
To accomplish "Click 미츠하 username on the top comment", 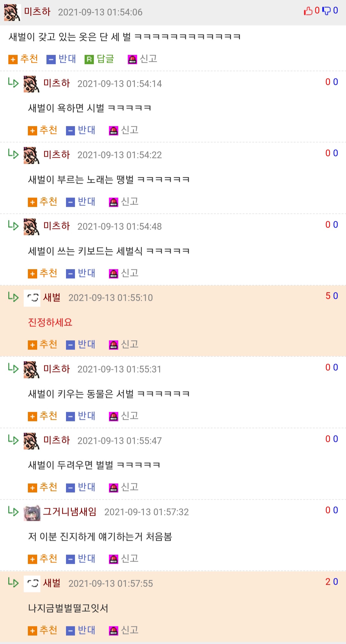I will [37, 12].
